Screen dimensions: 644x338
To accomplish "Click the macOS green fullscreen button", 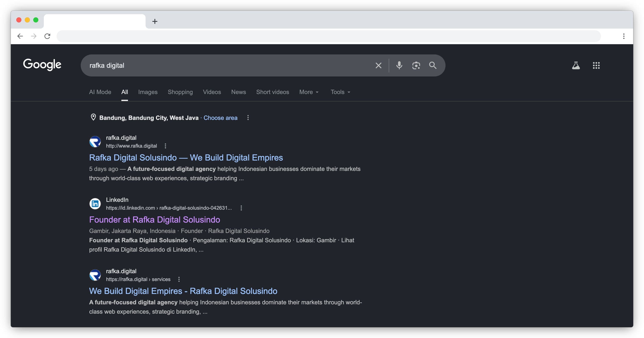I will point(36,20).
